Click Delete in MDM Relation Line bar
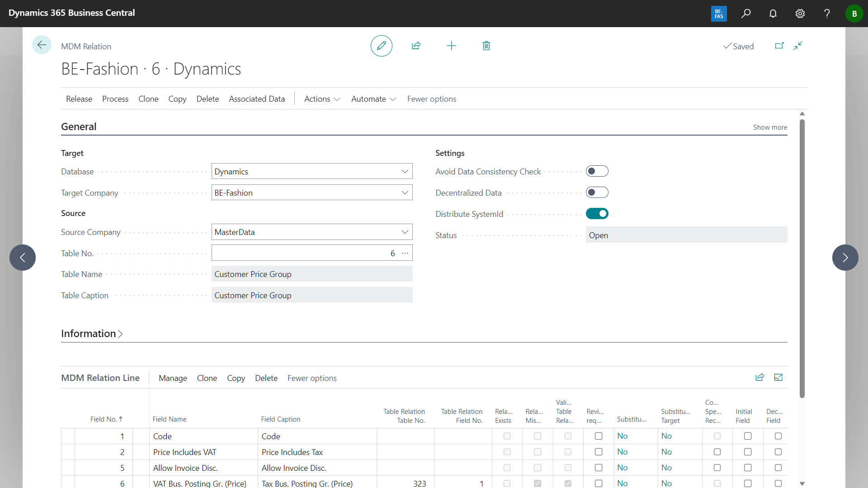 coord(266,378)
